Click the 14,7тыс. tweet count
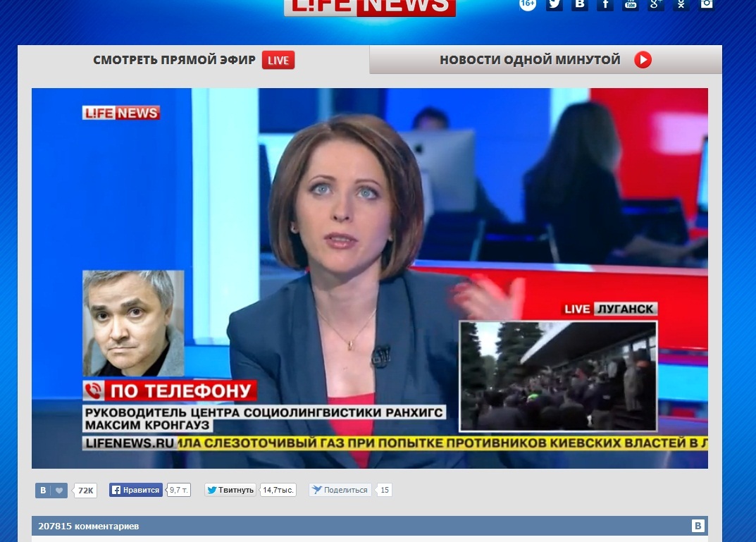This screenshot has width=756, height=542. pyautogui.click(x=278, y=490)
